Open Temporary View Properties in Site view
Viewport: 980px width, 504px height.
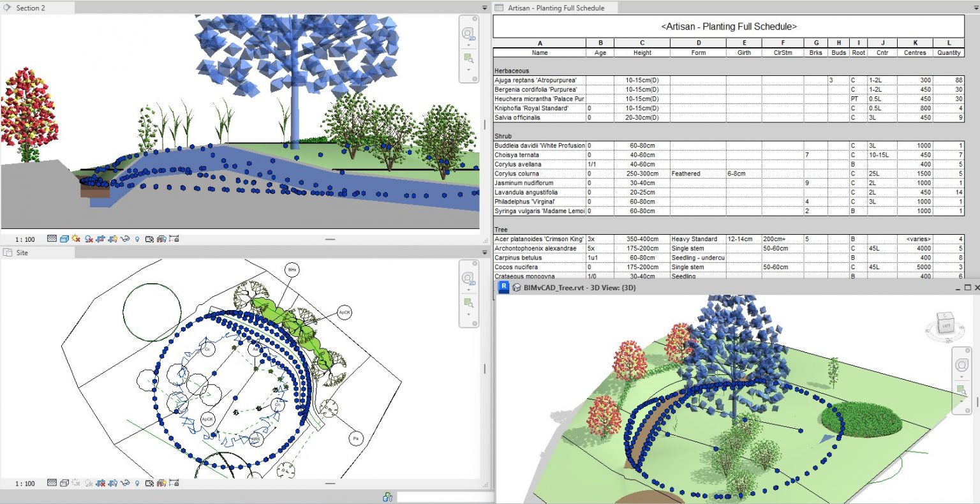pos(151,482)
